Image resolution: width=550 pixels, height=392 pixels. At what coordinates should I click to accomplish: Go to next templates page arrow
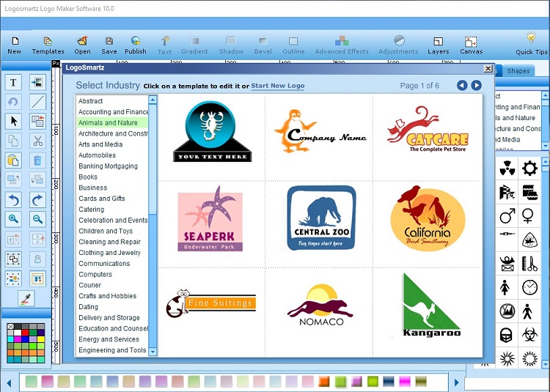pyautogui.click(x=476, y=85)
